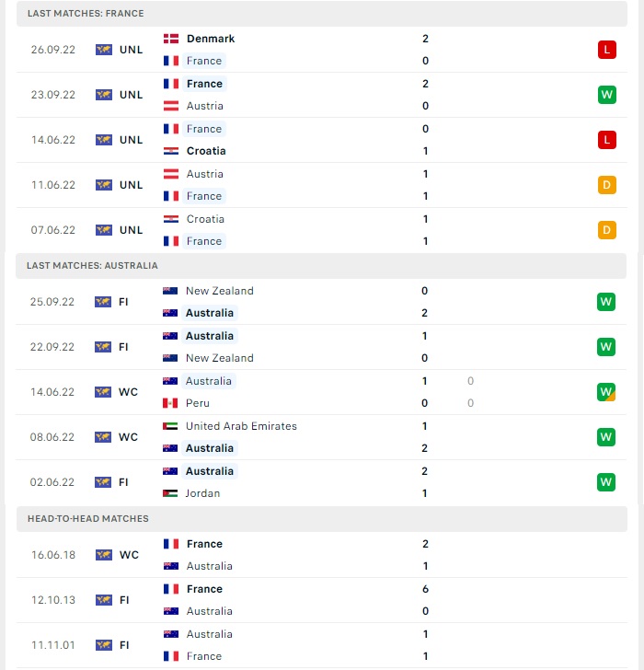Viewport: 644px width, 670px height.
Task: Click the green W badge for France vs Austria
Action: click(x=607, y=95)
